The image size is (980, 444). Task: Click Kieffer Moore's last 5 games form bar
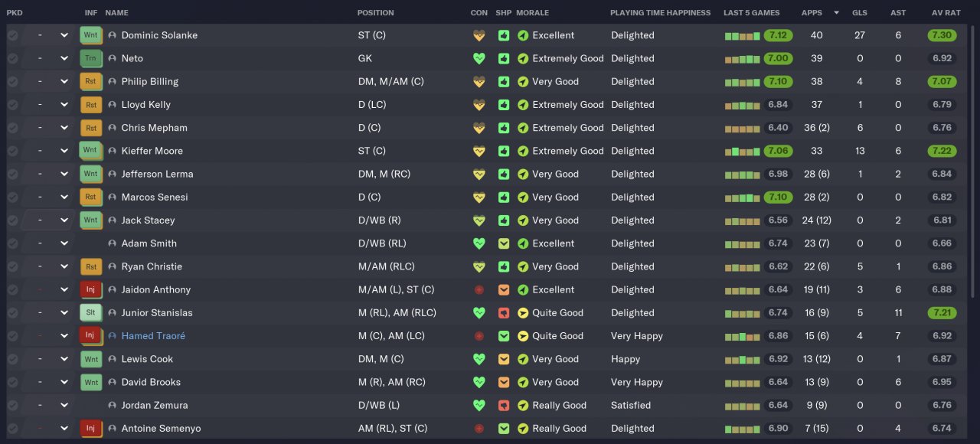742,151
